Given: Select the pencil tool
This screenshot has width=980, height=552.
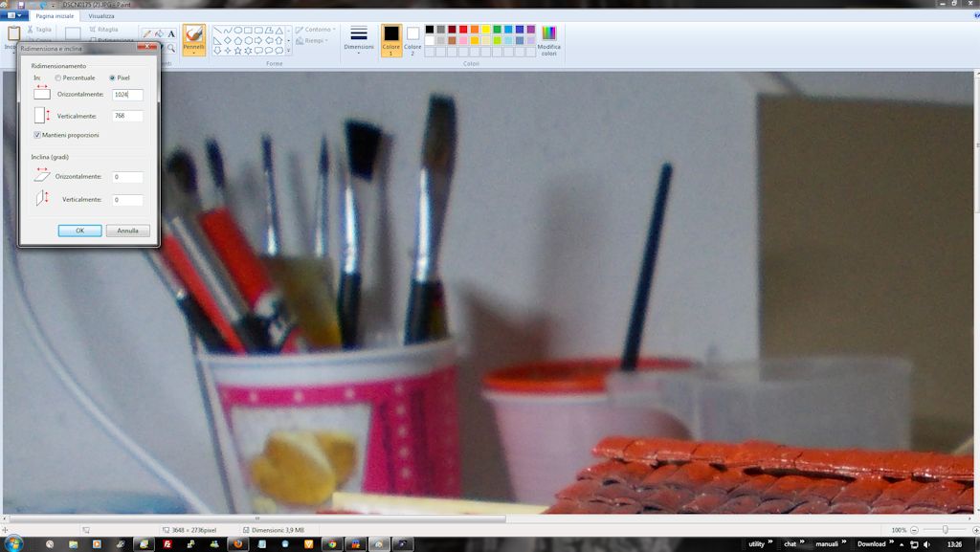Looking at the screenshot, I should pyautogui.click(x=146, y=33).
